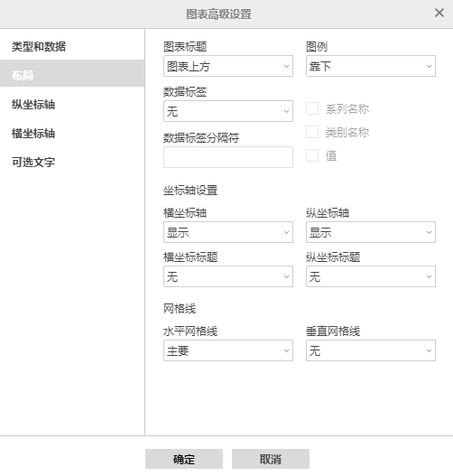The image size is (453, 476).
Task: Open the 纵坐标轴 settings tab
Action: tap(72, 104)
